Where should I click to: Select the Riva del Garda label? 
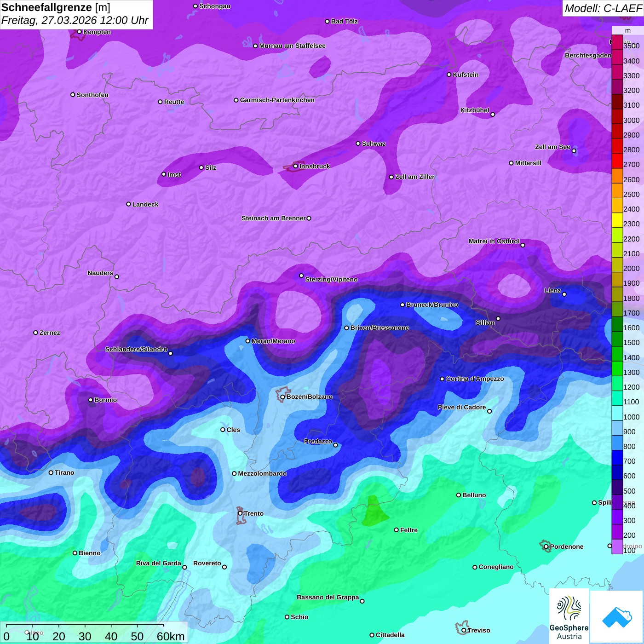click(x=159, y=563)
